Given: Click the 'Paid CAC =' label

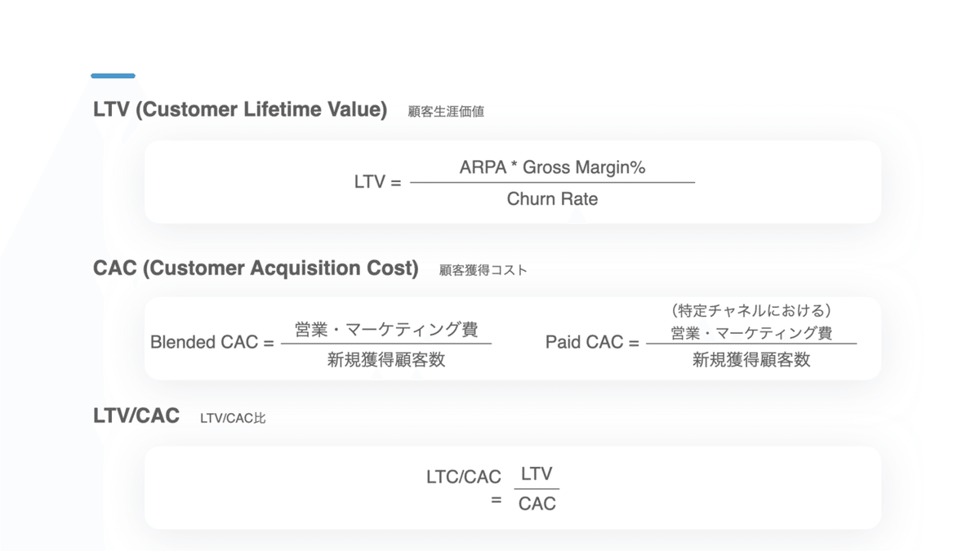Looking at the screenshot, I should coord(592,343).
